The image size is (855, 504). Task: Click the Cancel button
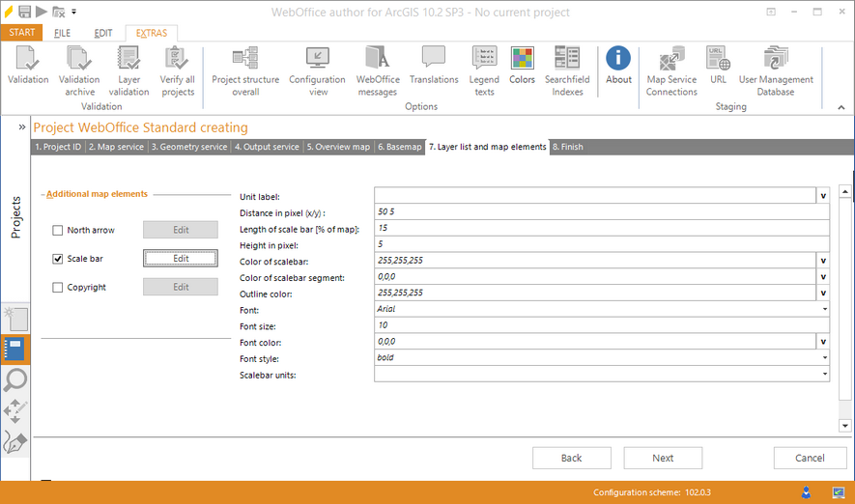[x=810, y=459]
